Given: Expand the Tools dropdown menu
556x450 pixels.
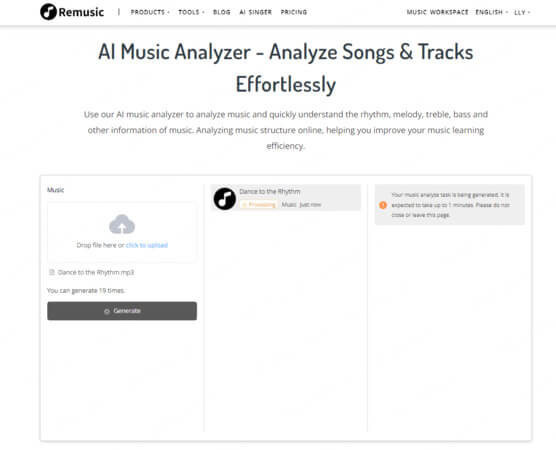Looking at the screenshot, I should click(x=191, y=12).
